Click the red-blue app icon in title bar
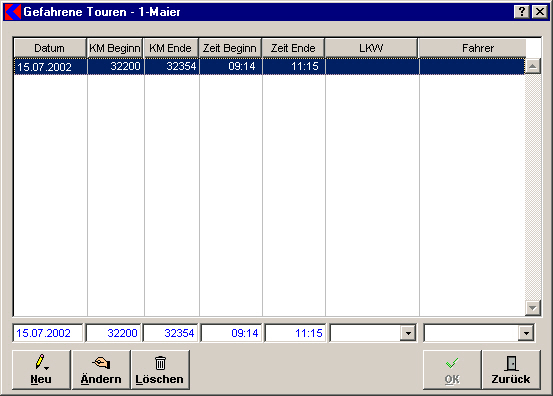Viewport: 553px width, 396px height. 13,12
